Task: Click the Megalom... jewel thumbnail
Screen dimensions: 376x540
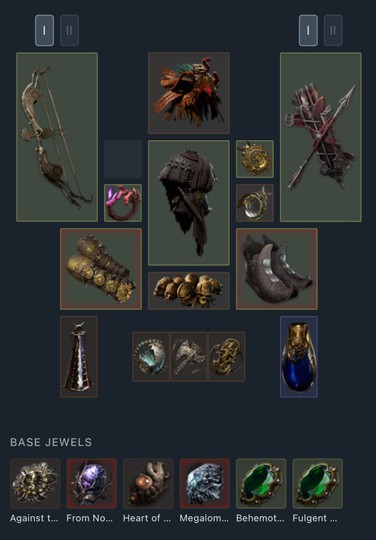Action: [205, 484]
